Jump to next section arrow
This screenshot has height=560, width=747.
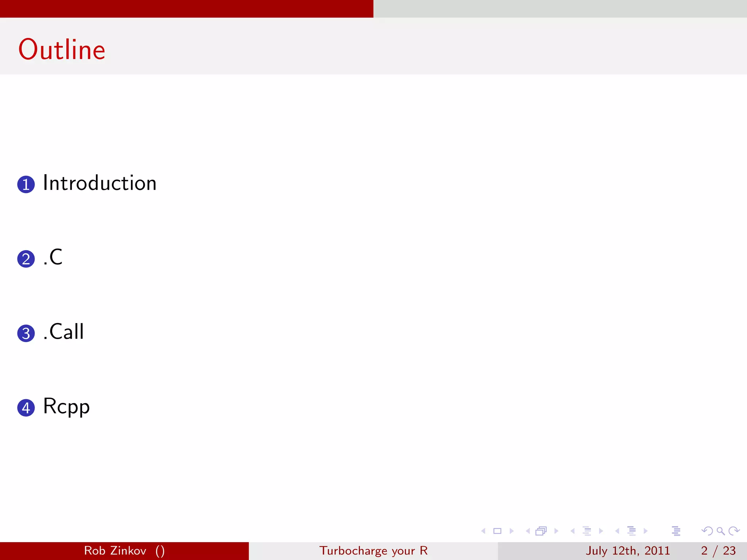pos(646,531)
